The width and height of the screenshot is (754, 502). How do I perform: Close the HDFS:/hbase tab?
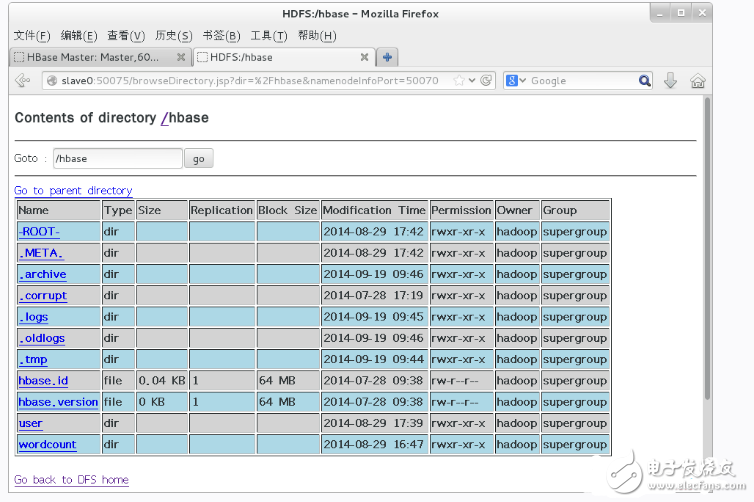tap(364, 57)
